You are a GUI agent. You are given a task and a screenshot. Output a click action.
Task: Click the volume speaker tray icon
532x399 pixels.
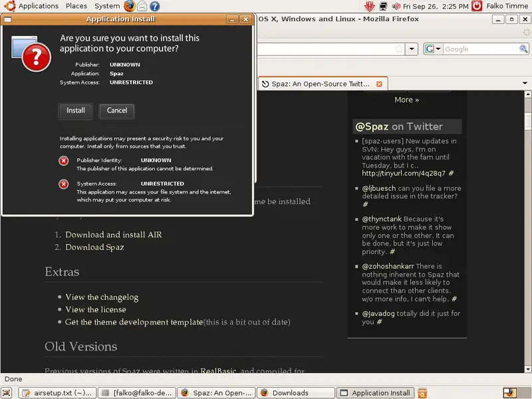coord(396,6)
